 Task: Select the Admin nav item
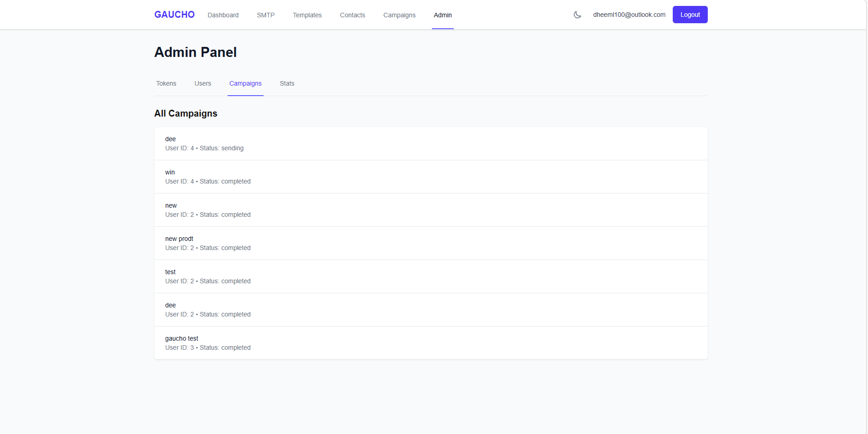pos(443,15)
